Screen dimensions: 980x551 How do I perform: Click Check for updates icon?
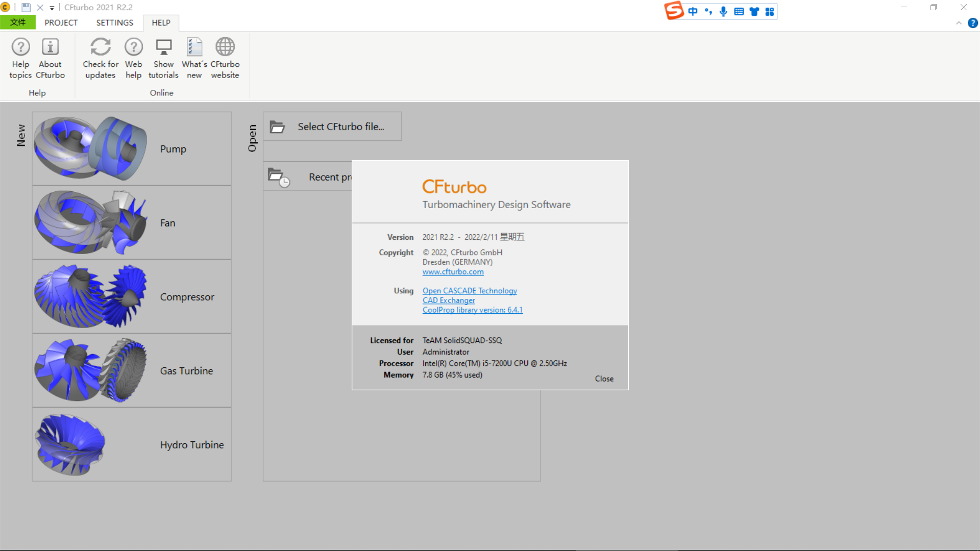click(101, 47)
